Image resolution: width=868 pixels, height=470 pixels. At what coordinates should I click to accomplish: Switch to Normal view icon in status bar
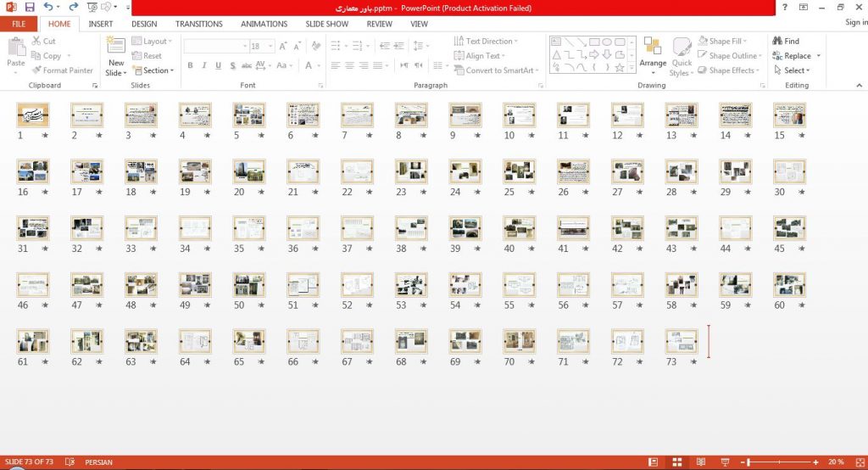click(653, 462)
